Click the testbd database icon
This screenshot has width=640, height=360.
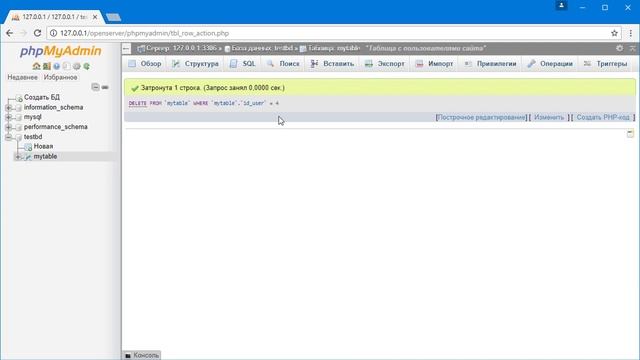(x=18, y=137)
